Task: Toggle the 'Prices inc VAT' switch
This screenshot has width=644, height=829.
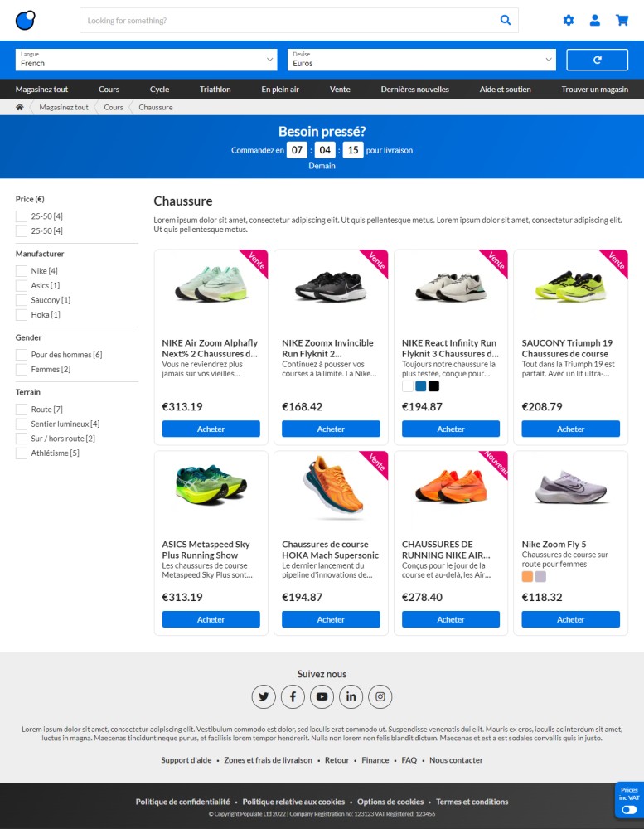Action: 629,809
